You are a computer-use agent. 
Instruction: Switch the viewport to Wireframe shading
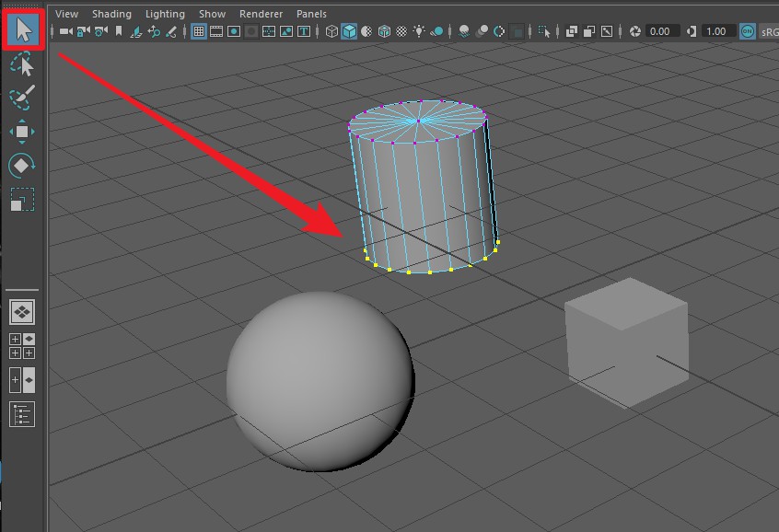pos(331,32)
